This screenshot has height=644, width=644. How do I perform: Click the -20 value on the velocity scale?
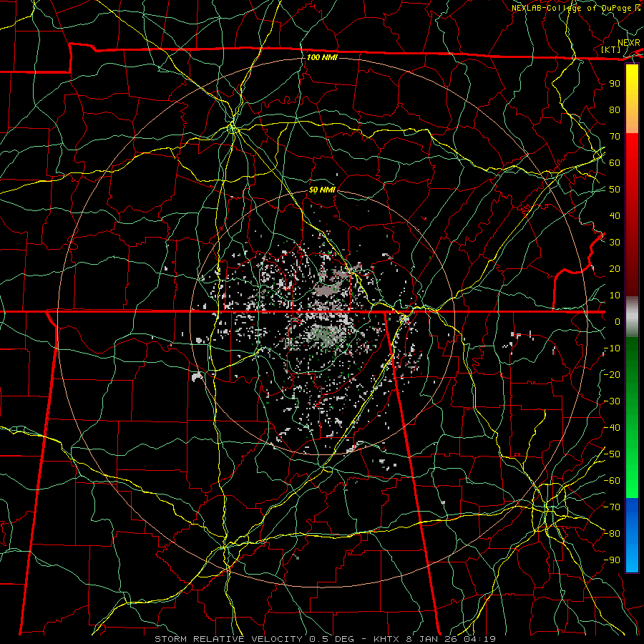[x=612, y=374]
